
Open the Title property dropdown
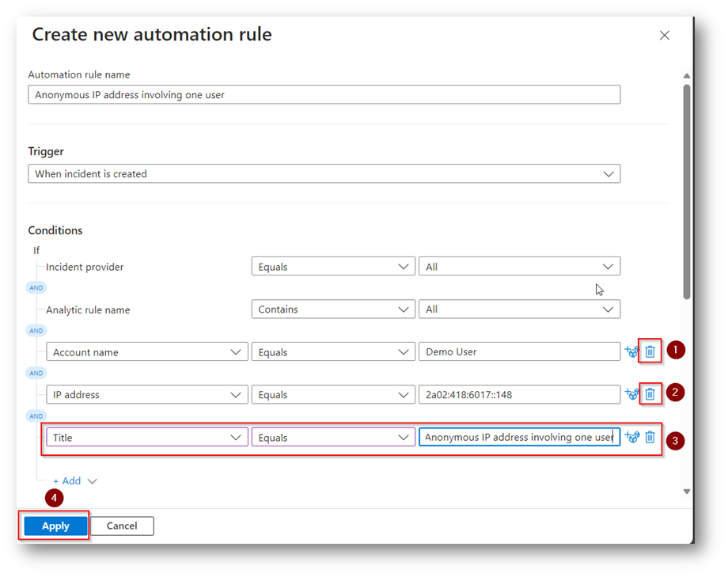coord(147,437)
